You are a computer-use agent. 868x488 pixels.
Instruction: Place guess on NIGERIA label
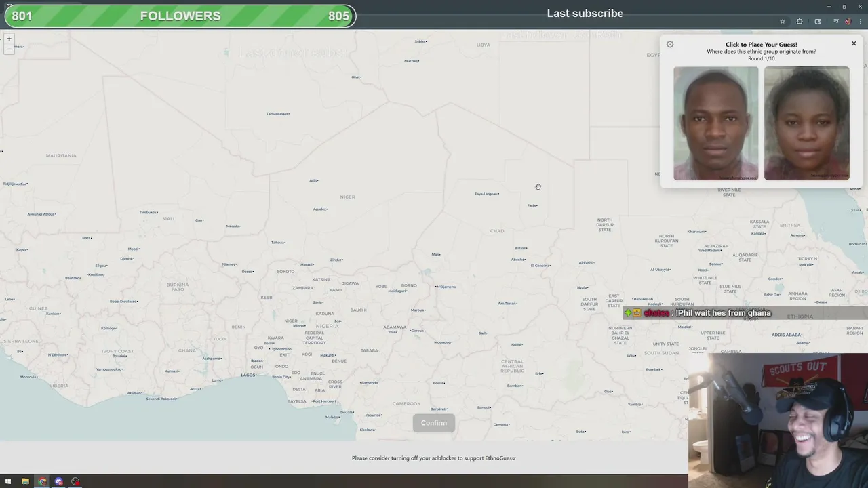point(327,326)
